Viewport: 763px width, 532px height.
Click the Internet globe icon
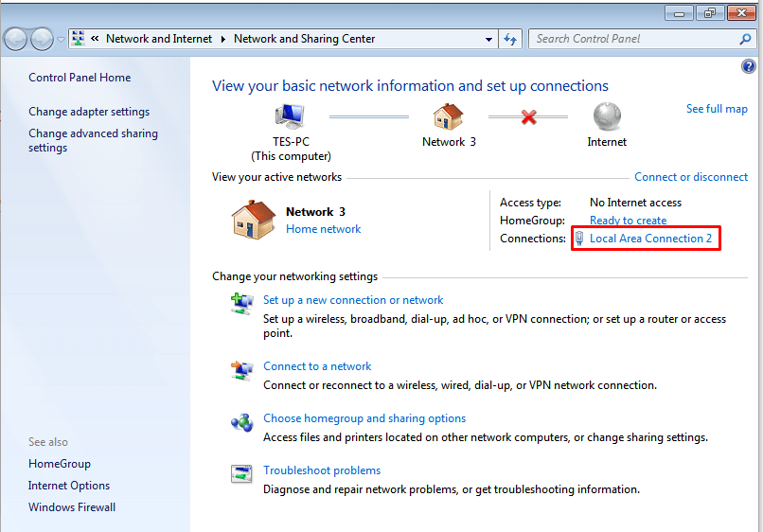[607, 116]
